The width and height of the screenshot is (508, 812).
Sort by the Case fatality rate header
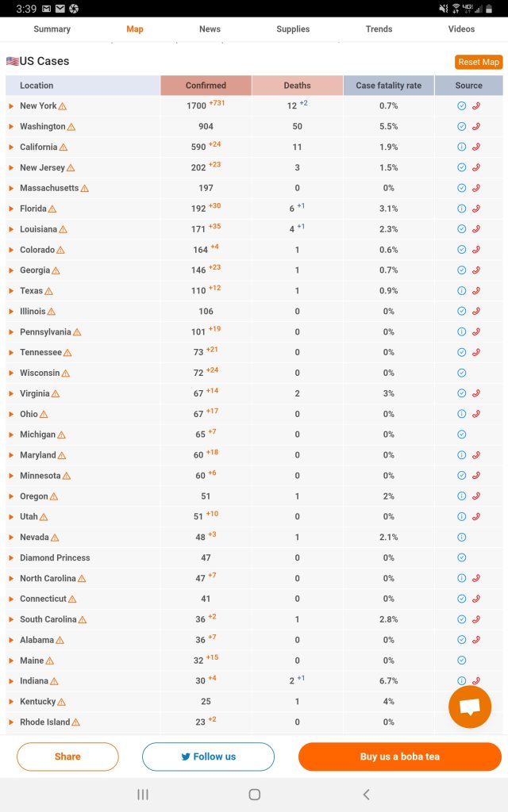pyautogui.click(x=388, y=86)
